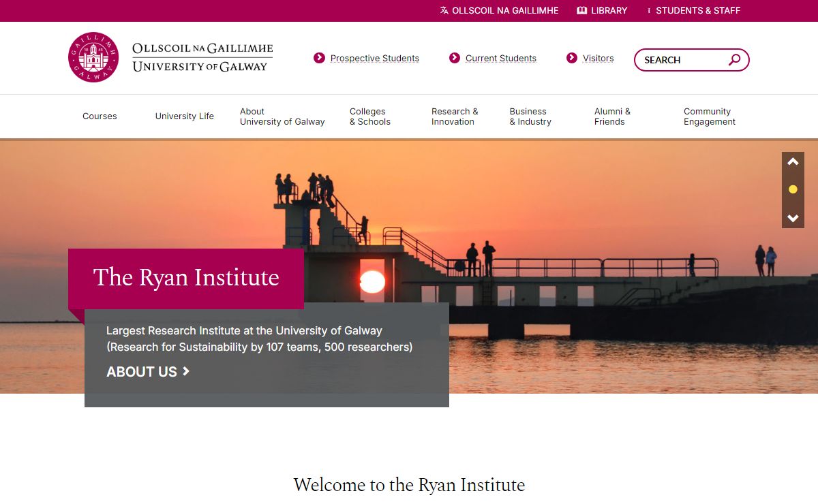The image size is (818, 504).
Task: Click The Ryan Institute banner title
Action: click(186, 278)
